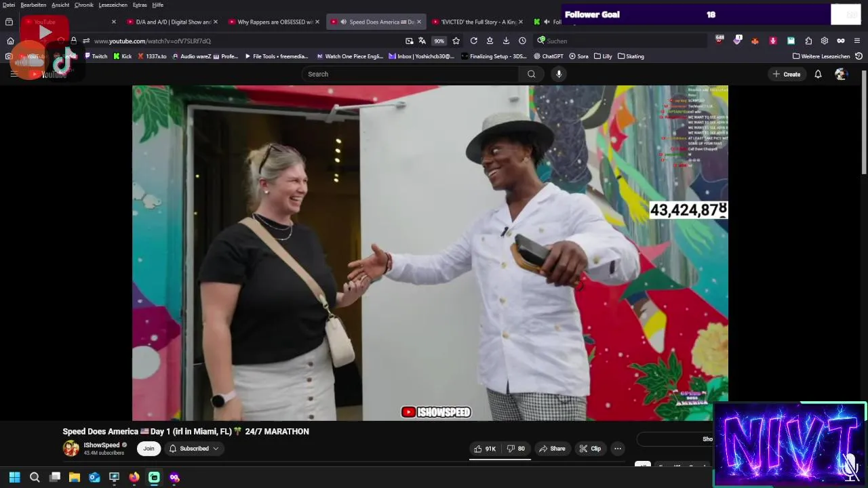Open the IShowSpeed channel name link

pos(102,445)
